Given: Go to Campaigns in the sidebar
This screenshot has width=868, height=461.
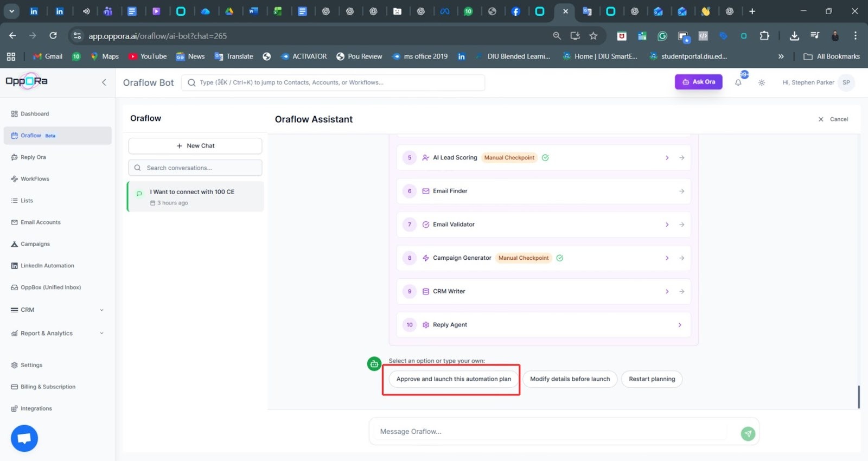Looking at the screenshot, I should [x=35, y=244].
